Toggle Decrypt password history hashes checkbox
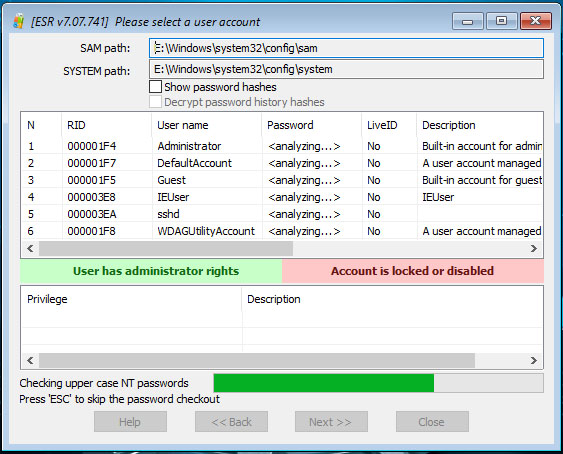This screenshot has height=454, width=563. click(155, 102)
